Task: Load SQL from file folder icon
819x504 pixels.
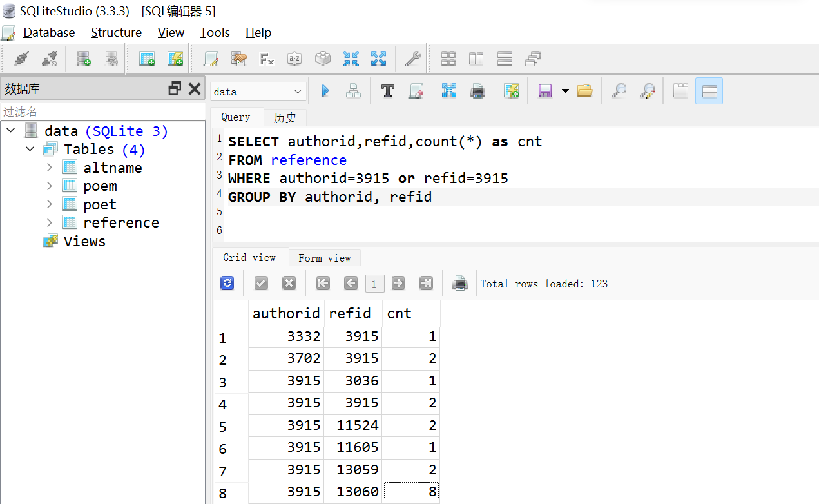Action: (x=584, y=91)
